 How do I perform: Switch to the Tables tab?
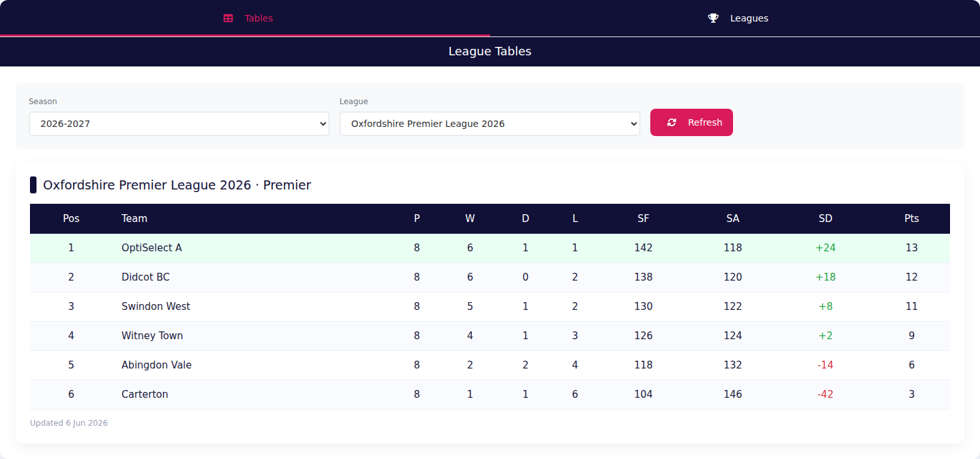245,18
